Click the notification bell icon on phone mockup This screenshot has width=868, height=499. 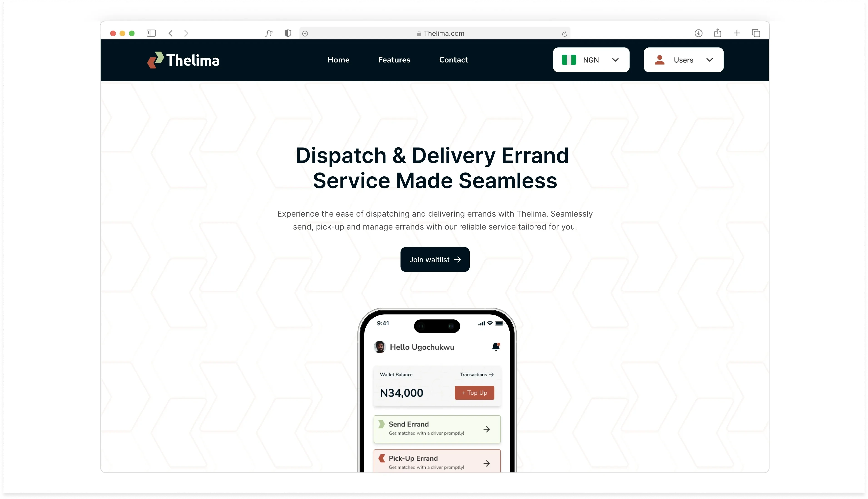(x=495, y=347)
